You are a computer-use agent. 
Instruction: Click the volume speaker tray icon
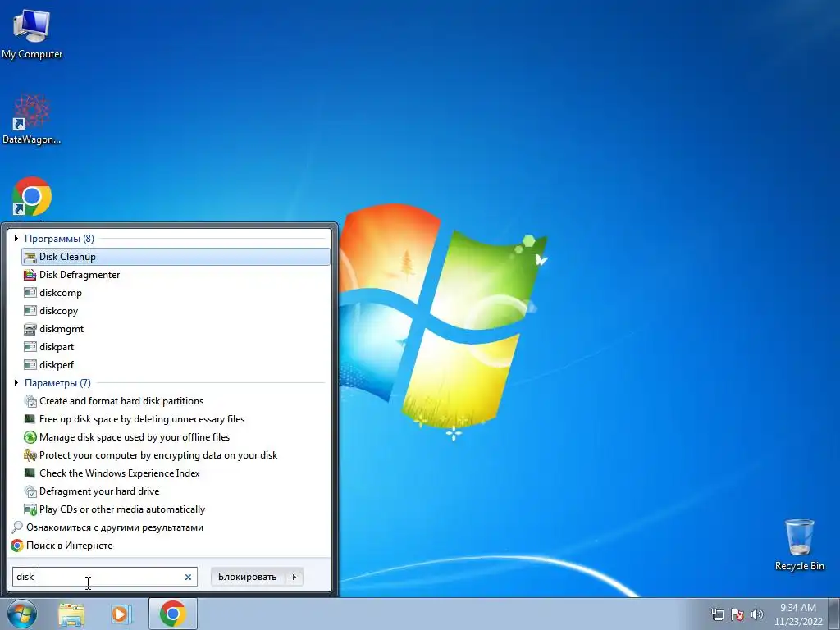tap(757, 614)
